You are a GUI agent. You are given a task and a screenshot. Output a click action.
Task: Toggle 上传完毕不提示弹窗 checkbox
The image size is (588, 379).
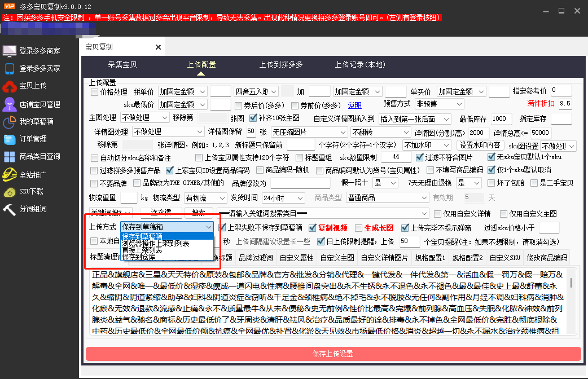[x=405, y=228]
